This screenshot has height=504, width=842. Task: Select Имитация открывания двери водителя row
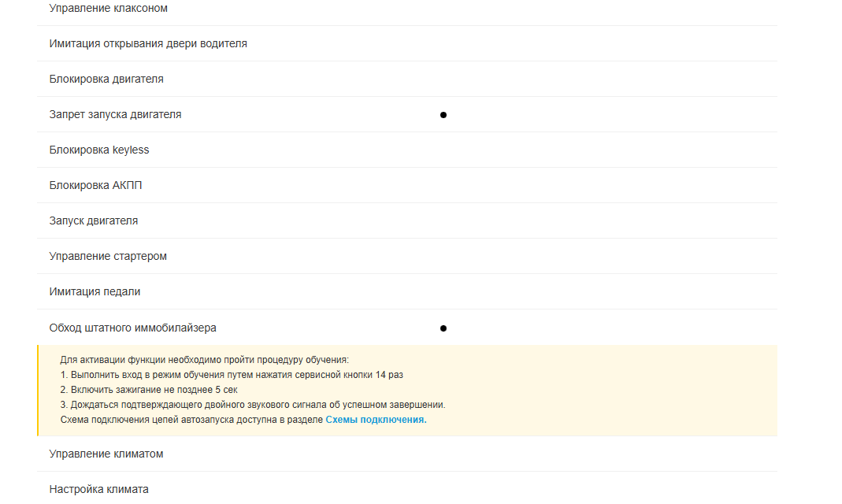148,44
